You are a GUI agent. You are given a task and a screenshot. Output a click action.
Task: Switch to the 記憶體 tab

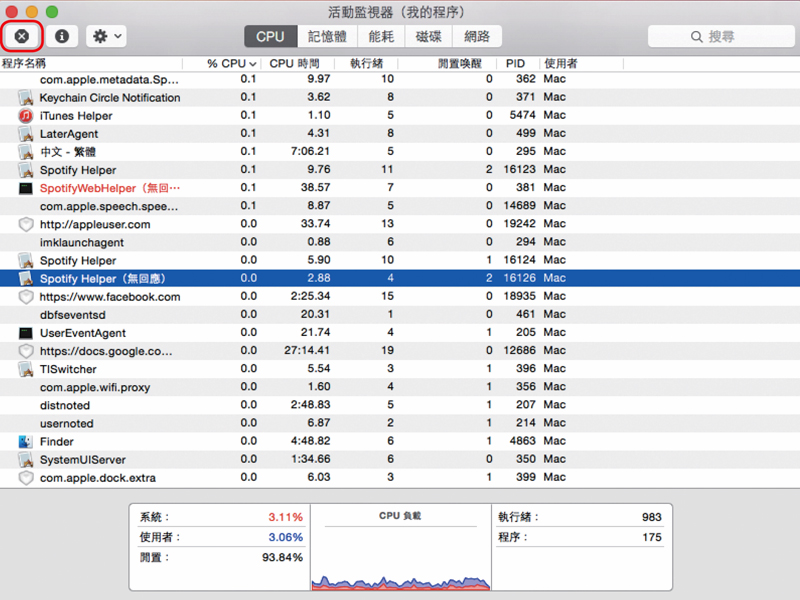tap(328, 36)
